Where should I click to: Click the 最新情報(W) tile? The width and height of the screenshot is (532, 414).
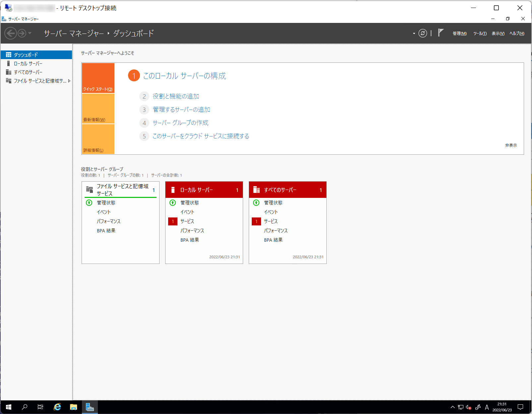98,109
